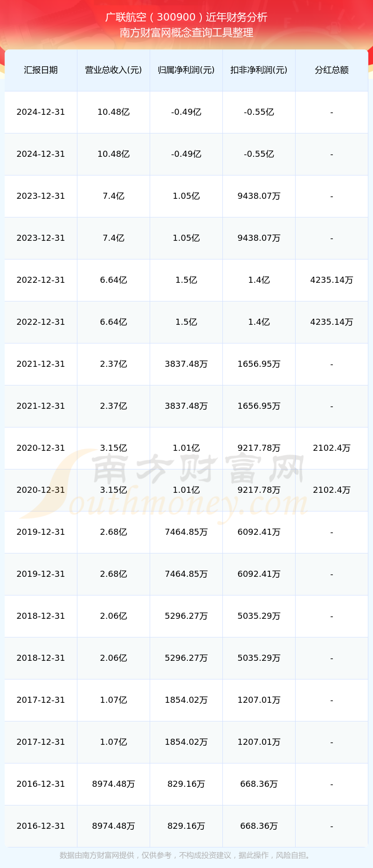Select the 归属净利润(元) column header
This screenshot has height=868, width=373.
186,70
